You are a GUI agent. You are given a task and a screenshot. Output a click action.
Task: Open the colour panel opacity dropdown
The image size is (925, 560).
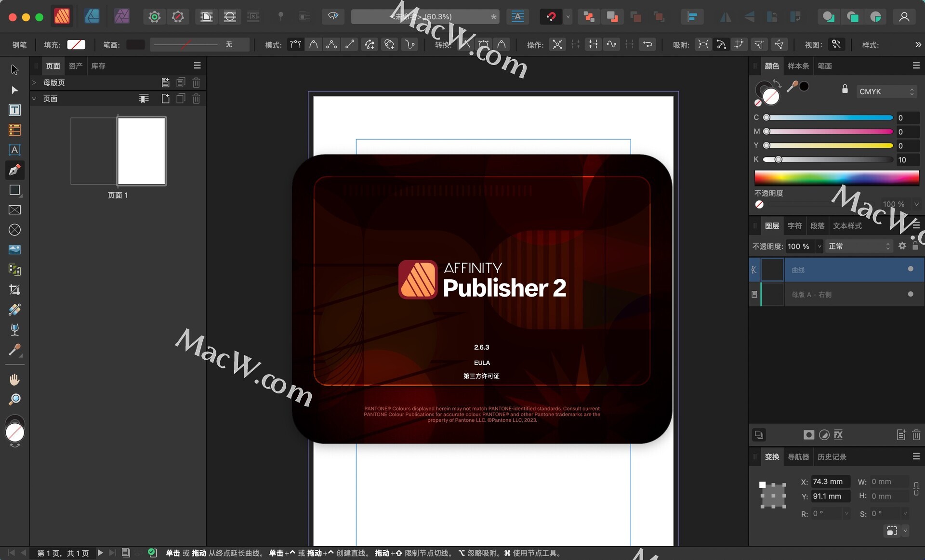tap(917, 204)
